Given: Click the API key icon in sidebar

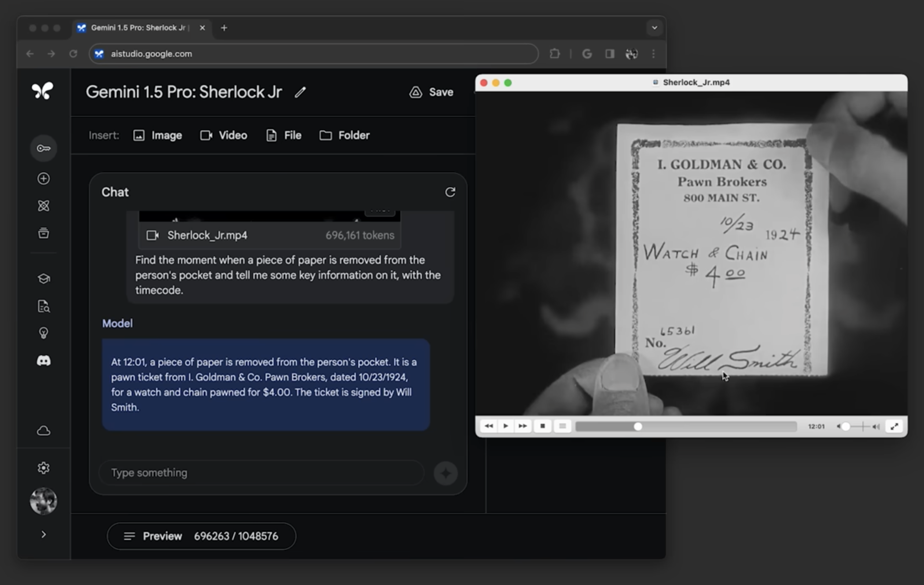Looking at the screenshot, I should 43,148.
